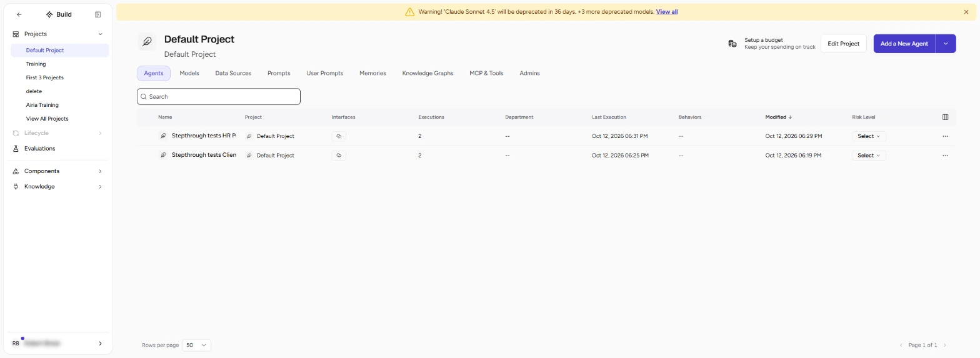Open more options for Stepthrough tests HR row
The width and height of the screenshot is (980, 358).
pyautogui.click(x=945, y=136)
